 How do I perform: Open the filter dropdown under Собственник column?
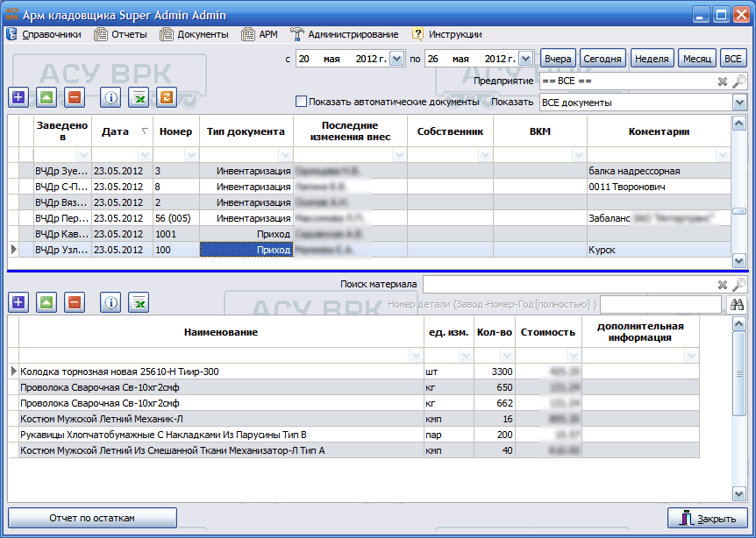pos(485,155)
